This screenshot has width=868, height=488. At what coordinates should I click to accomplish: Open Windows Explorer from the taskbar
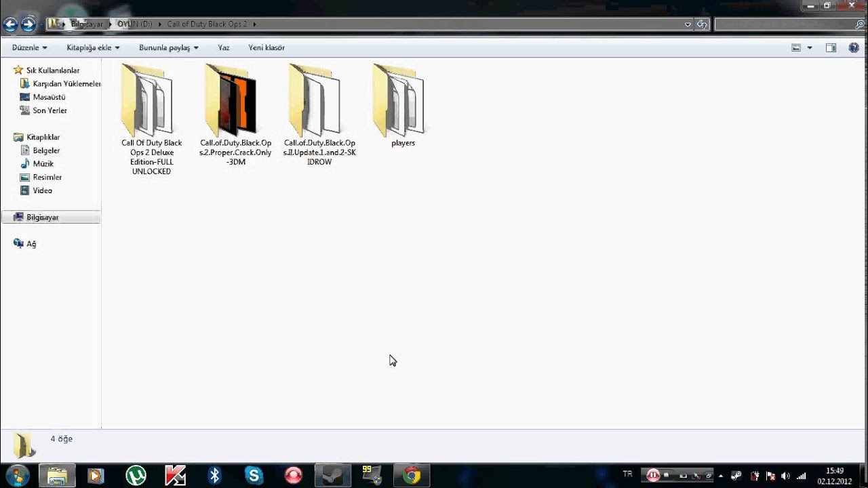tap(57, 476)
